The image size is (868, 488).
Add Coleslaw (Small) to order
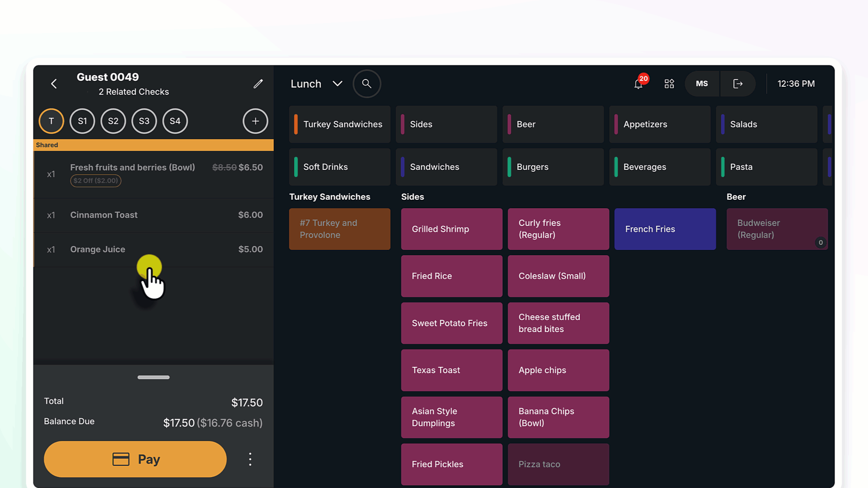click(558, 276)
